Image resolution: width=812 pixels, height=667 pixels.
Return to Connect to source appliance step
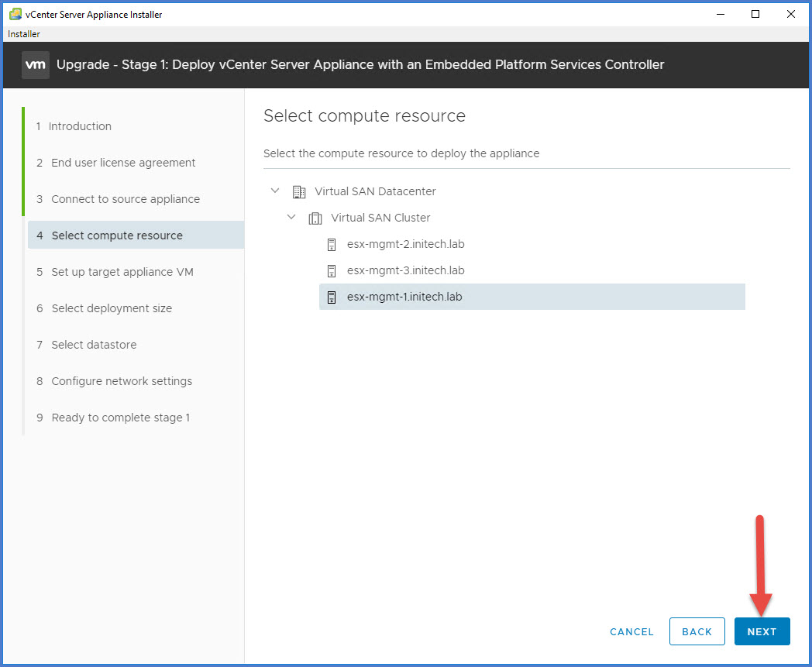point(126,199)
